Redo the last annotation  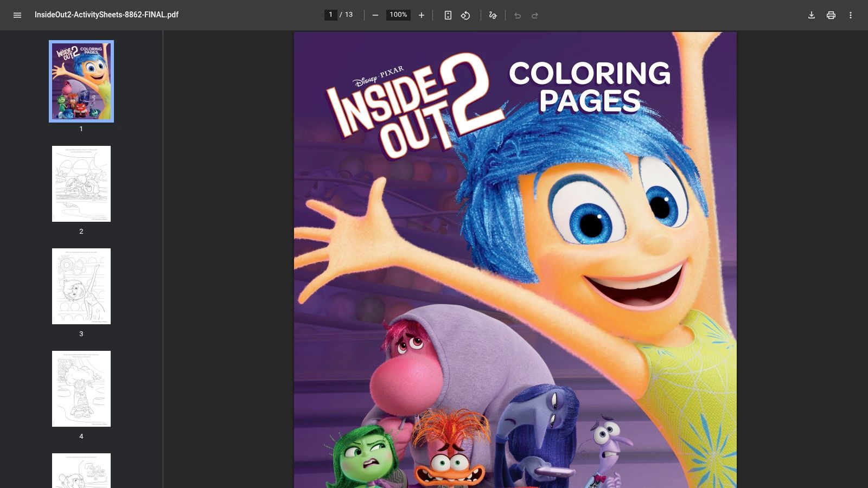pos(535,15)
